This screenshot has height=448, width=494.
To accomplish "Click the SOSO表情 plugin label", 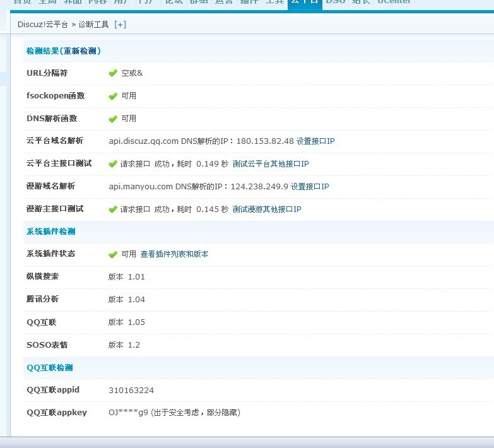I will [47, 345].
